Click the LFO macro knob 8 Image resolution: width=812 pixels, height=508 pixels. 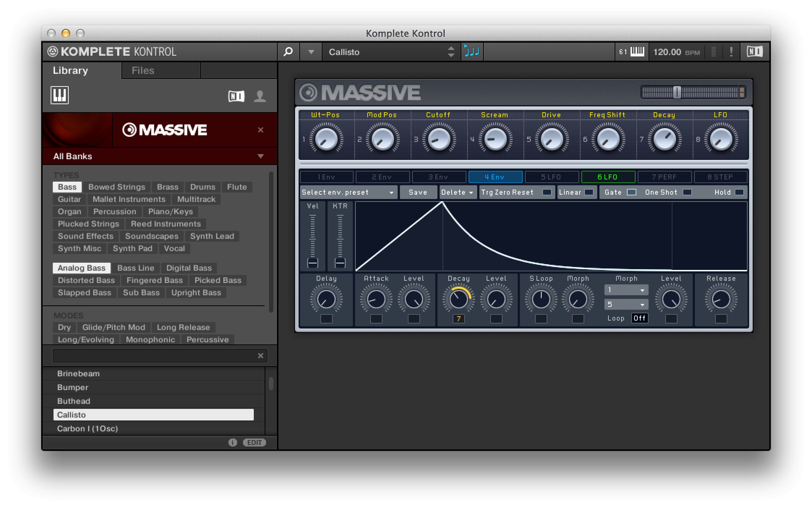click(x=721, y=139)
